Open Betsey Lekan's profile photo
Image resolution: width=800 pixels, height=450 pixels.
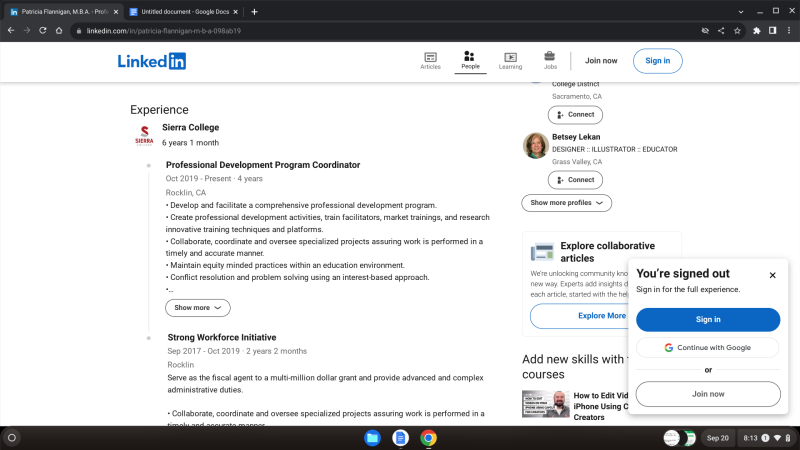(x=535, y=145)
